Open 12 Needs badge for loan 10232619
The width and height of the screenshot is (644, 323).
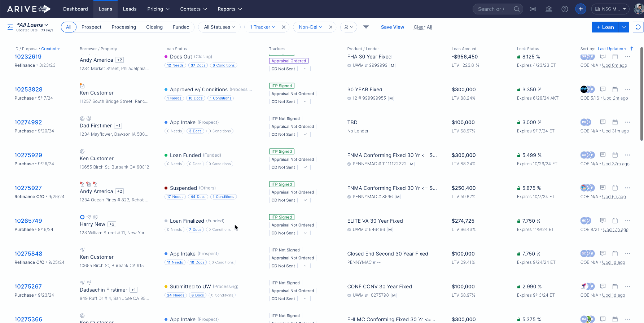coord(175,65)
